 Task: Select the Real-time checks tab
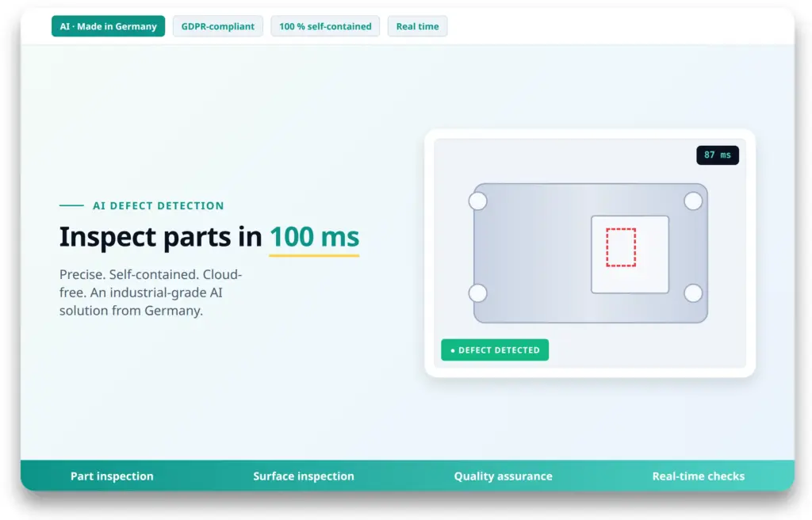698,476
